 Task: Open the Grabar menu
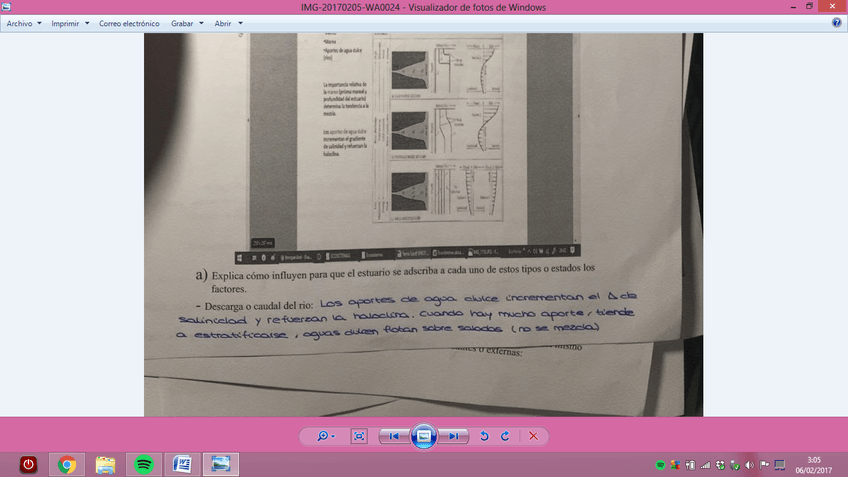(187, 23)
